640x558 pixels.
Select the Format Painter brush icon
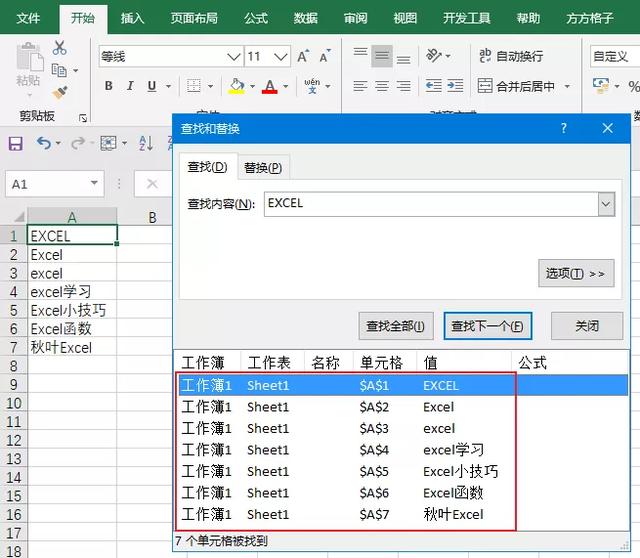60,93
